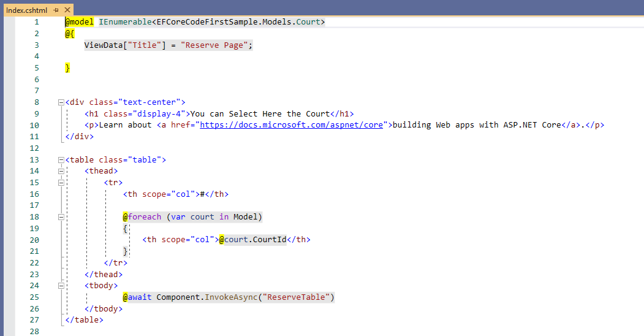Image resolution: width=644 pixels, height=336 pixels.
Task: Click the heading text 'You can Select Here the Court'
Action: pos(260,114)
